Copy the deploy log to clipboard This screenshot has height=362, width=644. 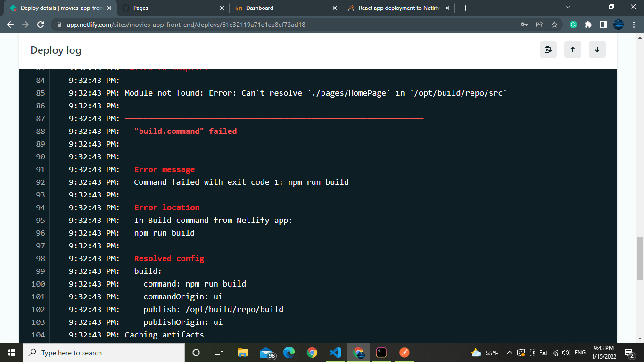(x=548, y=49)
